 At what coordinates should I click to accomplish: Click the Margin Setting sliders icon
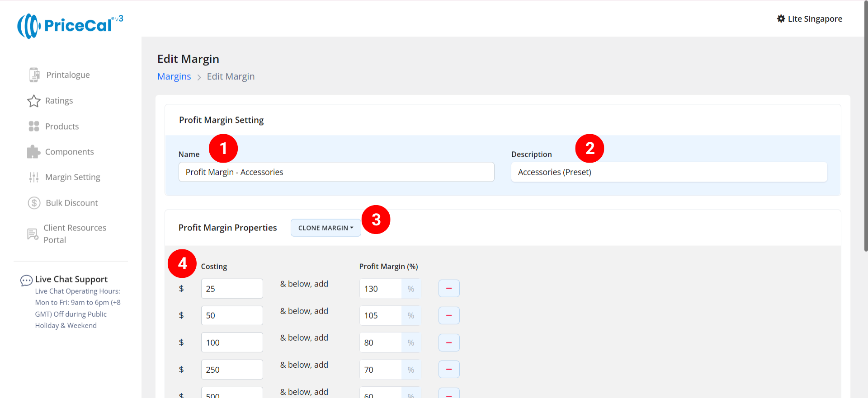(x=34, y=177)
